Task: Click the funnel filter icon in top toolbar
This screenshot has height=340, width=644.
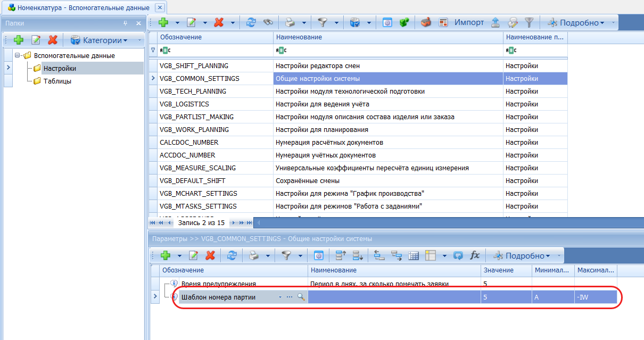Action: pyautogui.click(x=323, y=22)
